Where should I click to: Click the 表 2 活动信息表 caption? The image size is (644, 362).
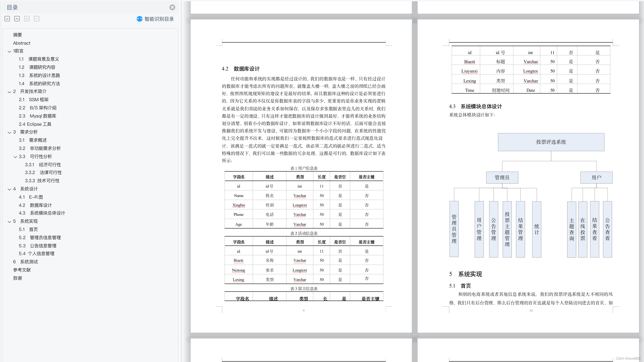(304, 233)
